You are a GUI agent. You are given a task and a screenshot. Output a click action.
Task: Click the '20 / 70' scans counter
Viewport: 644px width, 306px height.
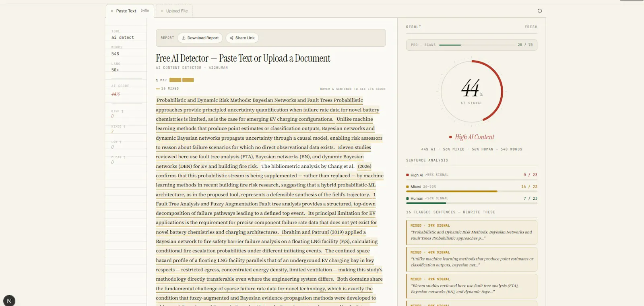coord(525,45)
